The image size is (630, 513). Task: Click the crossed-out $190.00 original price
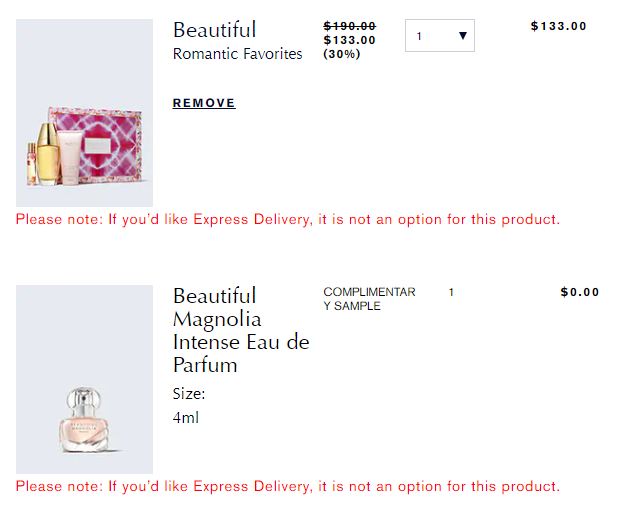click(350, 26)
